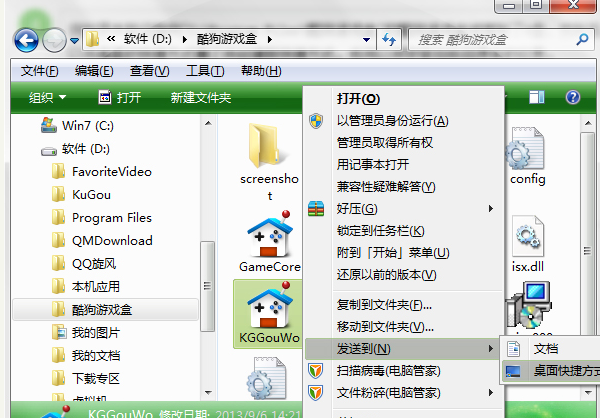Expand the 组织 dropdown menu

[47, 98]
